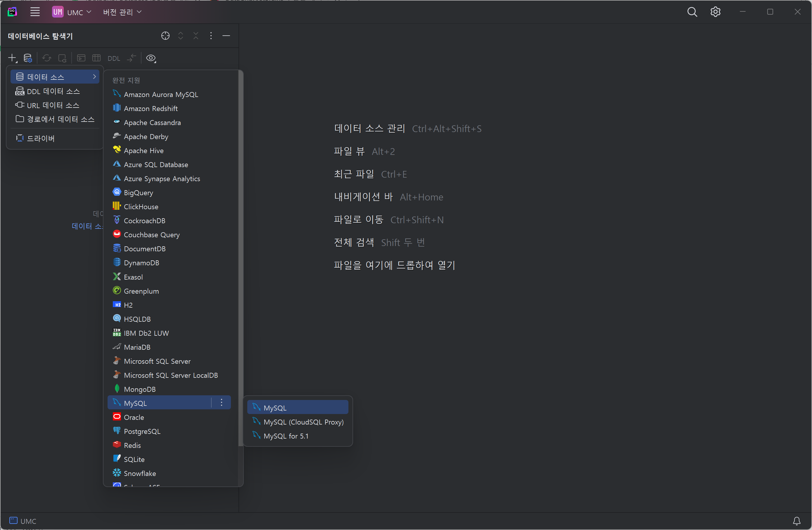This screenshot has width=812, height=530.
Task: Toggle the eye view options icon
Action: point(151,58)
